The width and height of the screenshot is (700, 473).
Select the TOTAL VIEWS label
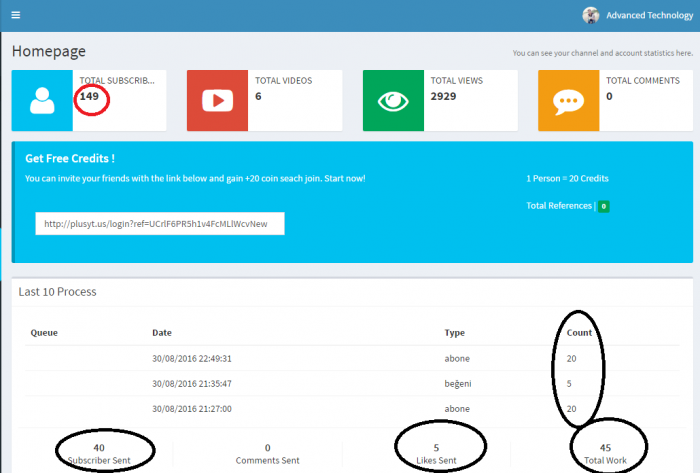tap(457, 81)
